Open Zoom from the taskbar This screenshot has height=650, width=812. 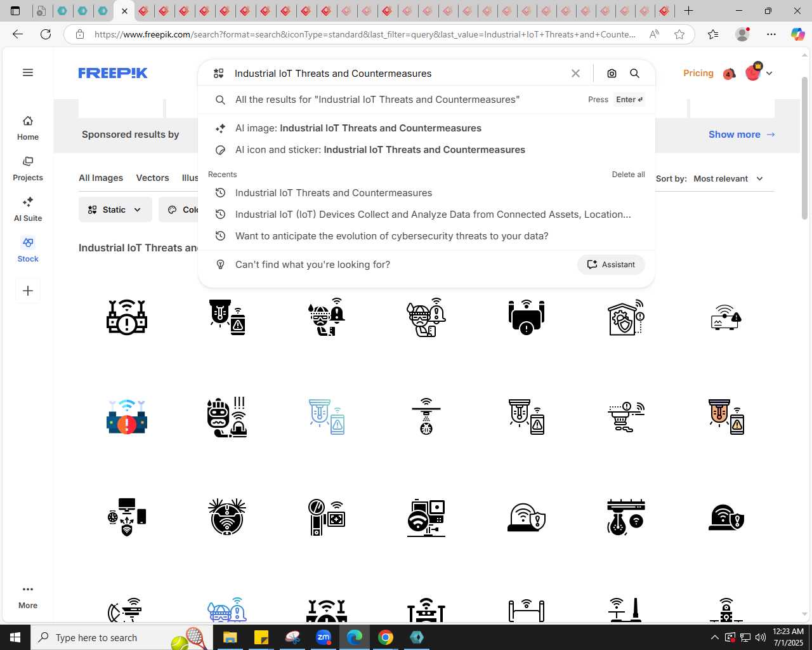324,637
